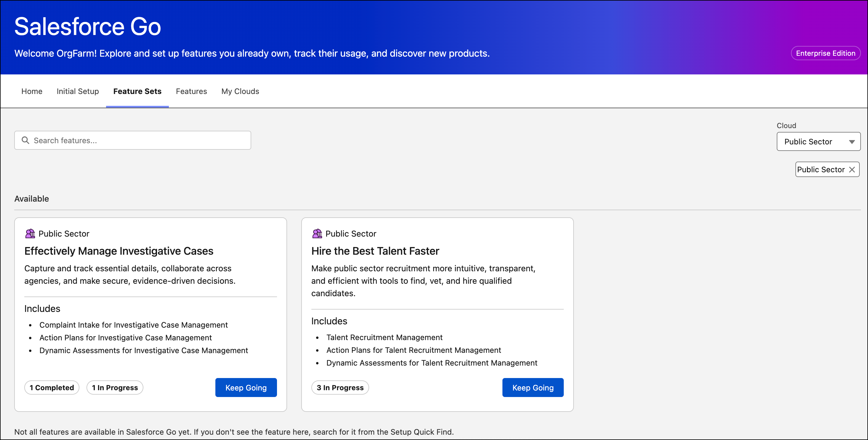Go to the Features tab
This screenshot has height=440, width=868.
(x=191, y=91)
